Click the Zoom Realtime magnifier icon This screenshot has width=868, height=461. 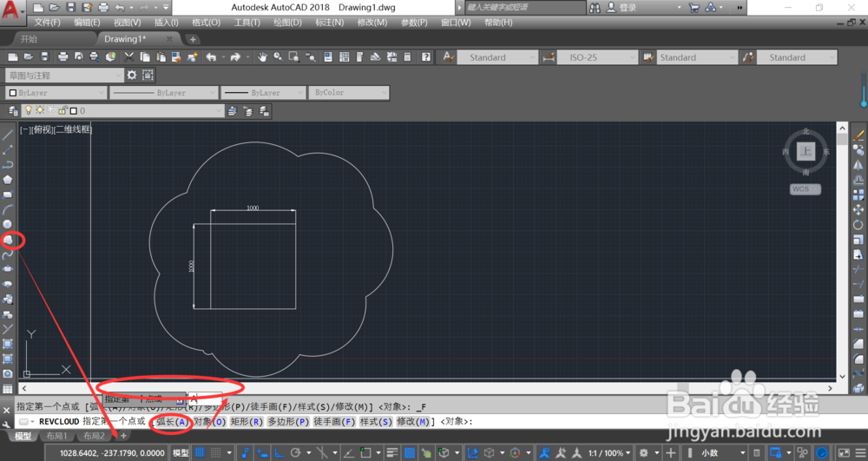pos(278,57)
